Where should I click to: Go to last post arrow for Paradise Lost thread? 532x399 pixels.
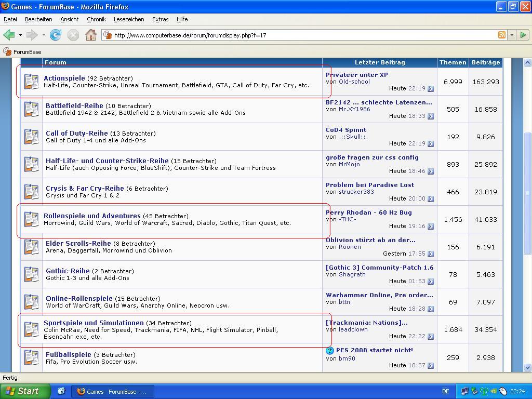[431, 198]
